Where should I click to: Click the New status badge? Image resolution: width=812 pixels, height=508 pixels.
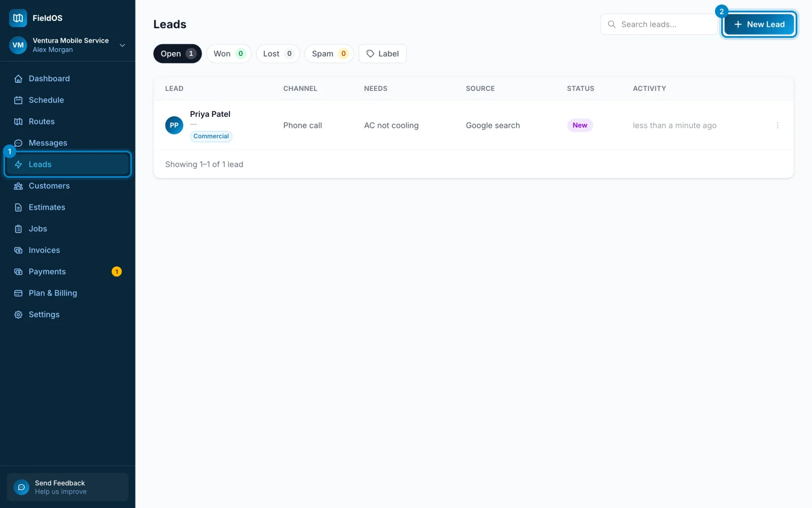580,125
